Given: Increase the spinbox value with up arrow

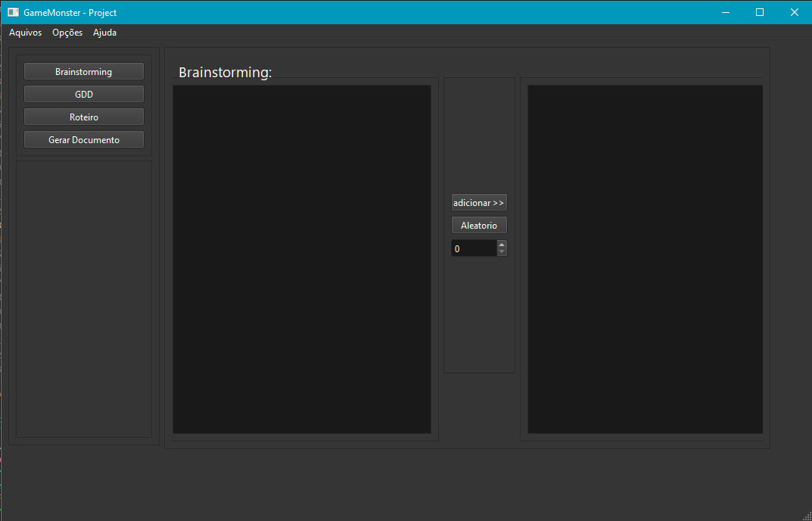Looking at the screenshot, I should click(x=502, y=244).
